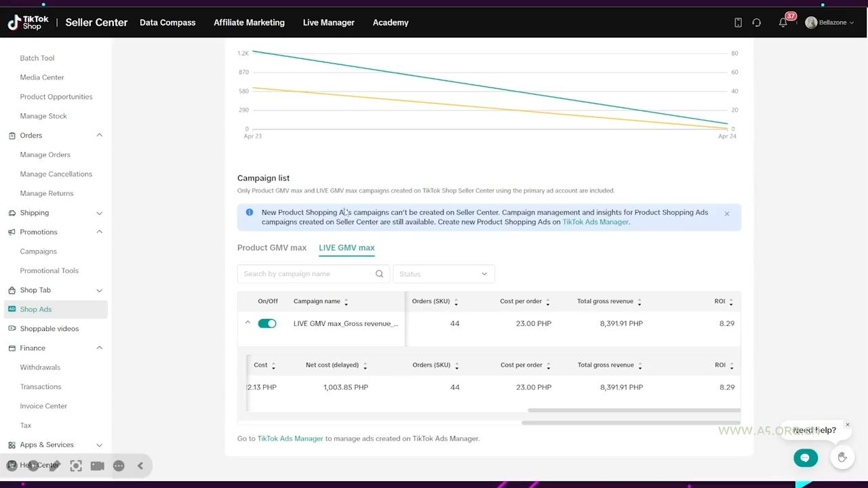Click the info icon in blue banner
The width and height of the screenshot is (868, 488).
pyautogui.click(x=250, y=213)
